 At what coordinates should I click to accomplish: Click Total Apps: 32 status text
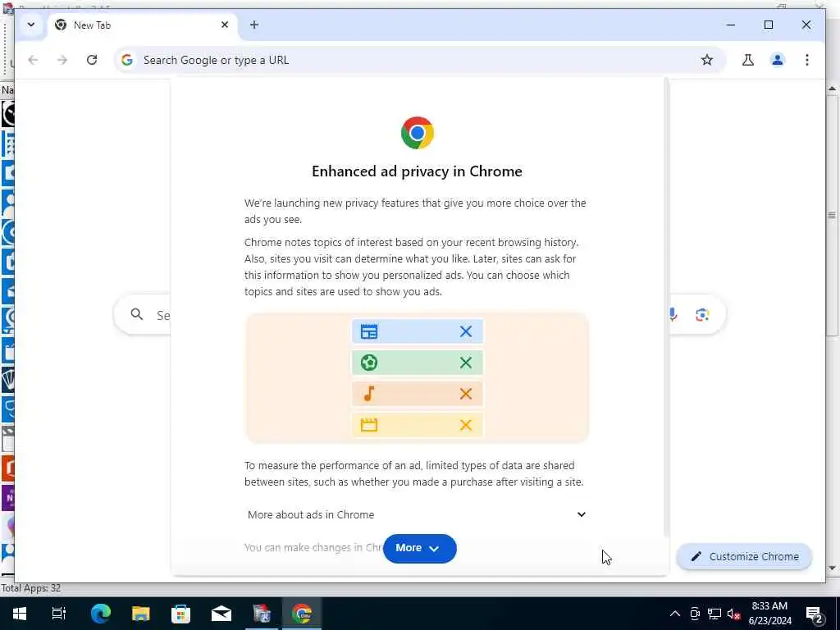(31, 588)
